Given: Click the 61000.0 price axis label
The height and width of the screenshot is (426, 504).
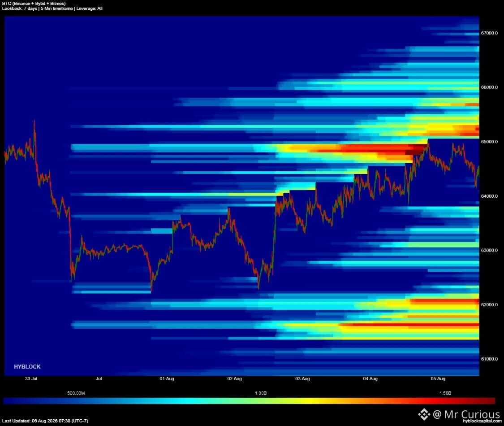Looking at the screenshot, I should coord(489,359).
